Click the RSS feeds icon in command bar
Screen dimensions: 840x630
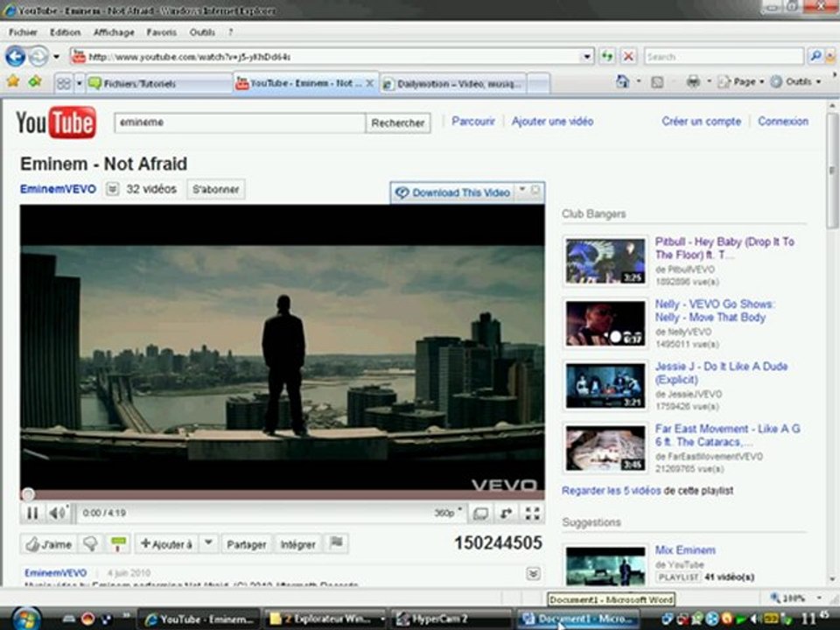(x=657, y=82)
